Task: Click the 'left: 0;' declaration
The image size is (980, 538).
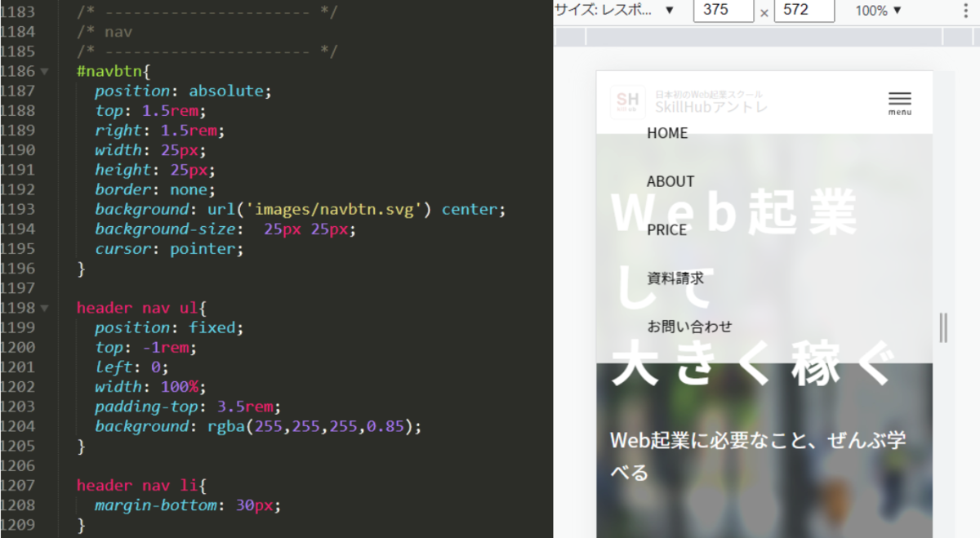Action: (x=131, y=367)
